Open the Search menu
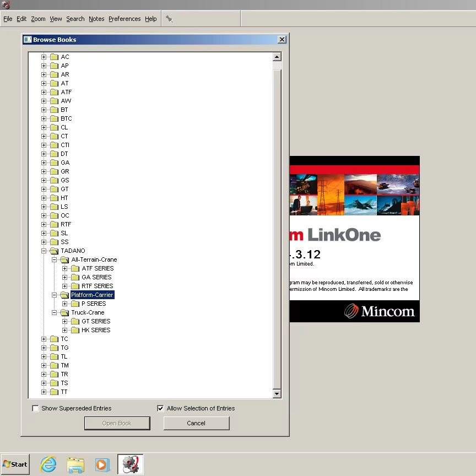 75,19
